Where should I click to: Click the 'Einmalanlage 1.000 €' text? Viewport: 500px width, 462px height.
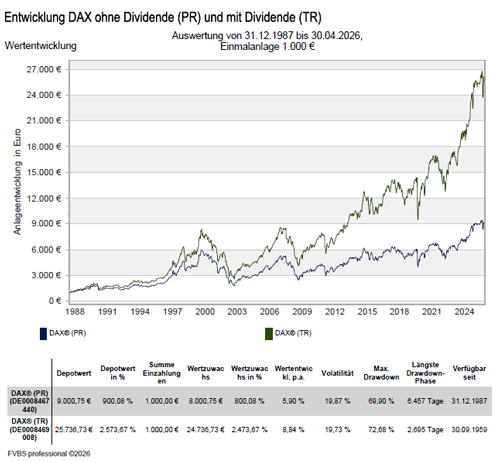pyautogui.click(x=268, y=46)
